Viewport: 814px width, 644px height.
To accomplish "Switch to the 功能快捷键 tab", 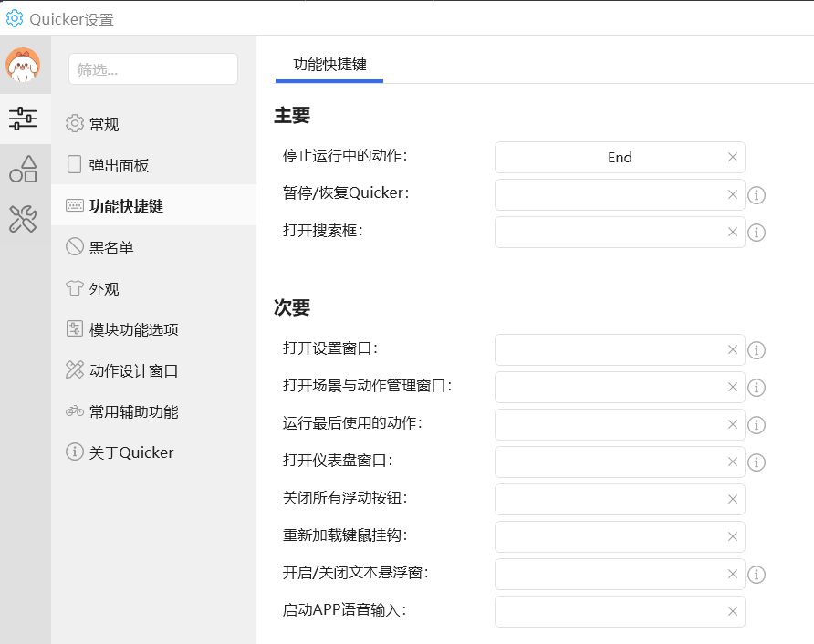I will click(x=329, y=65).
